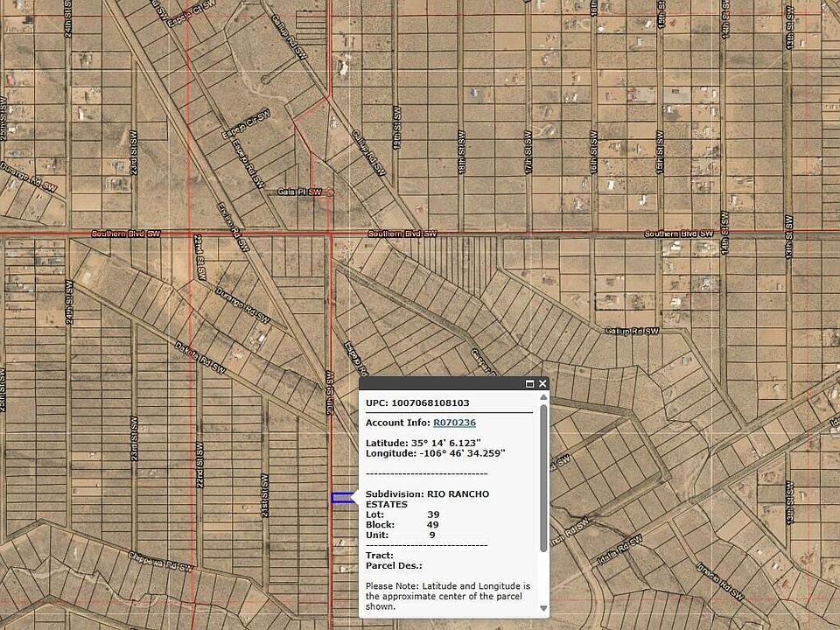The width and height of the screenshot is (840, 630).
Task: Click the Chippewa Rd SW street label
Action: (x=160, y=561)
